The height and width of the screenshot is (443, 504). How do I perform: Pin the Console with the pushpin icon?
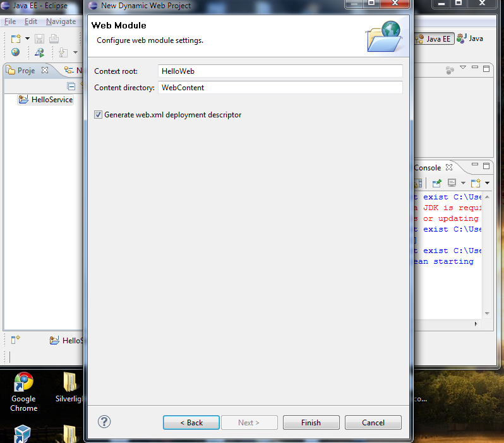pyautogui.click(x=437, y=183)
